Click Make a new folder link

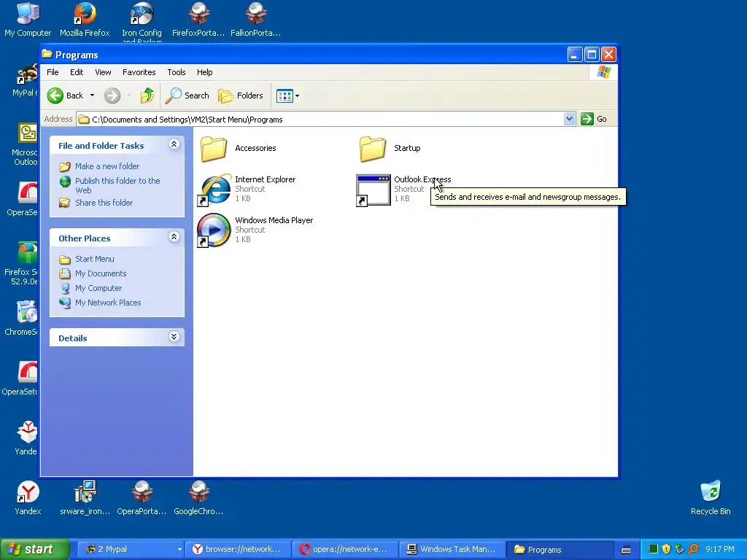coord(107,166)
